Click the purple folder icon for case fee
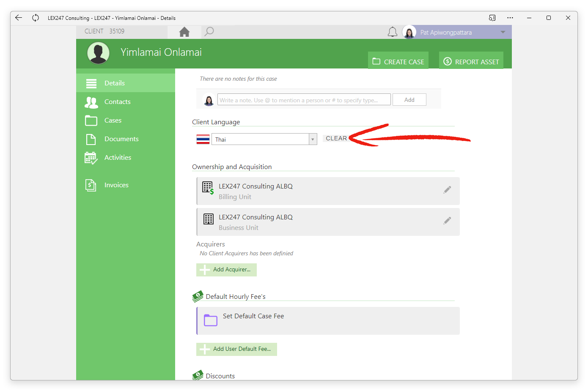Viewport: 588px width, 391px height. coord(210,320)
